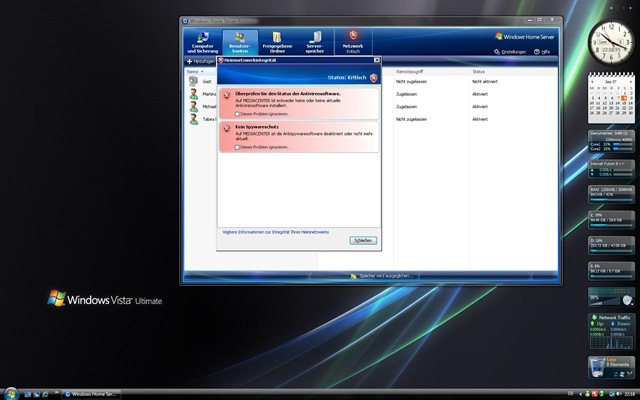Viewport: 640px width, 400px height.
Task: Open the Serverspeicher tab
Action: tap(315, 42)
